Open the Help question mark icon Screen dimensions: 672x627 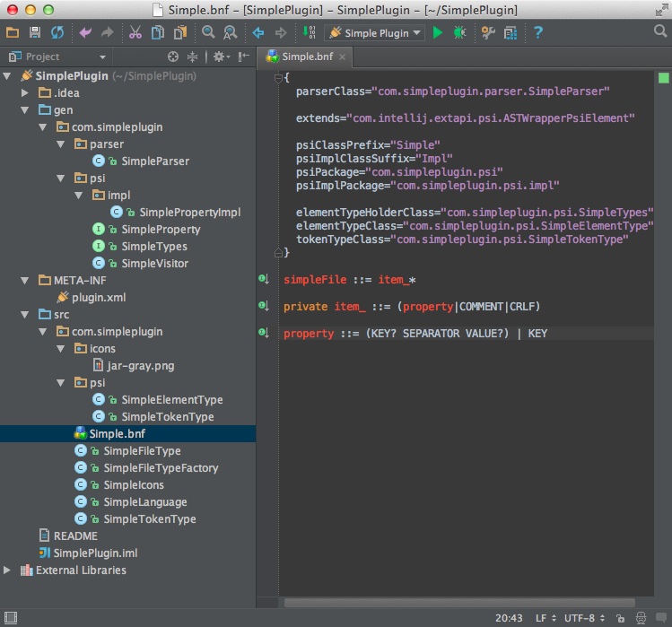[x=538, y=33]
